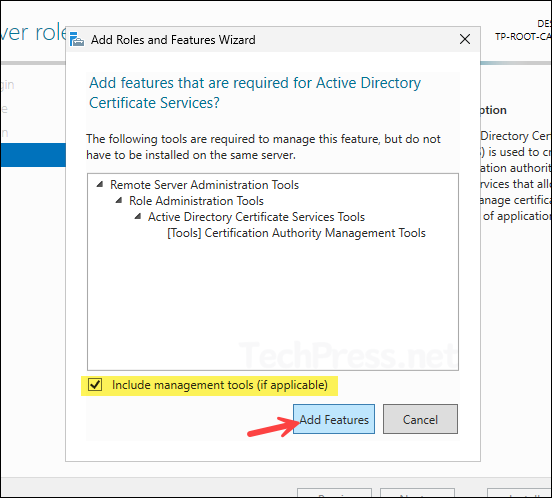This screenshot has width=552, height=498.
Task: Collapse Role Administration Tools node
Action: tap(119, 200)
